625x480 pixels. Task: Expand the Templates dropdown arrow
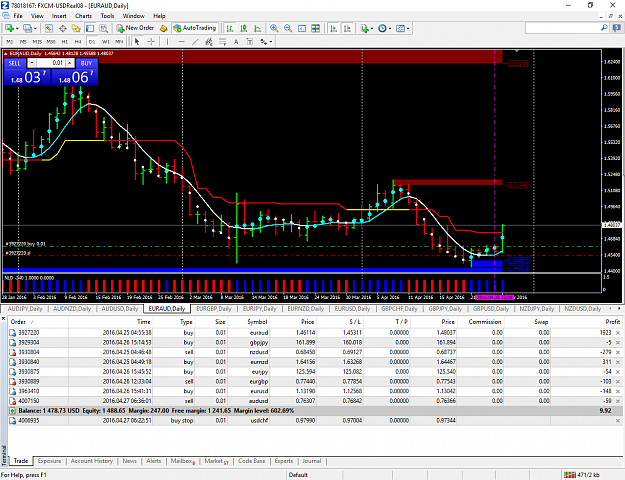tap(408, 28)
